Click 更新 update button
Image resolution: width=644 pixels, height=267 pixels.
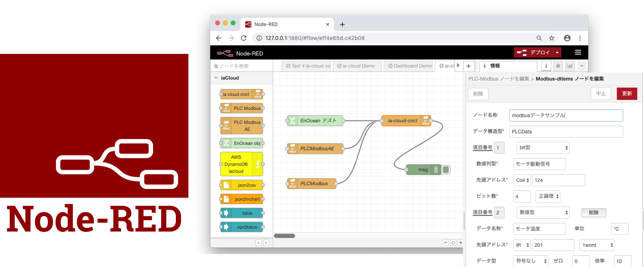pyautogui.click(x=627, y=94)
